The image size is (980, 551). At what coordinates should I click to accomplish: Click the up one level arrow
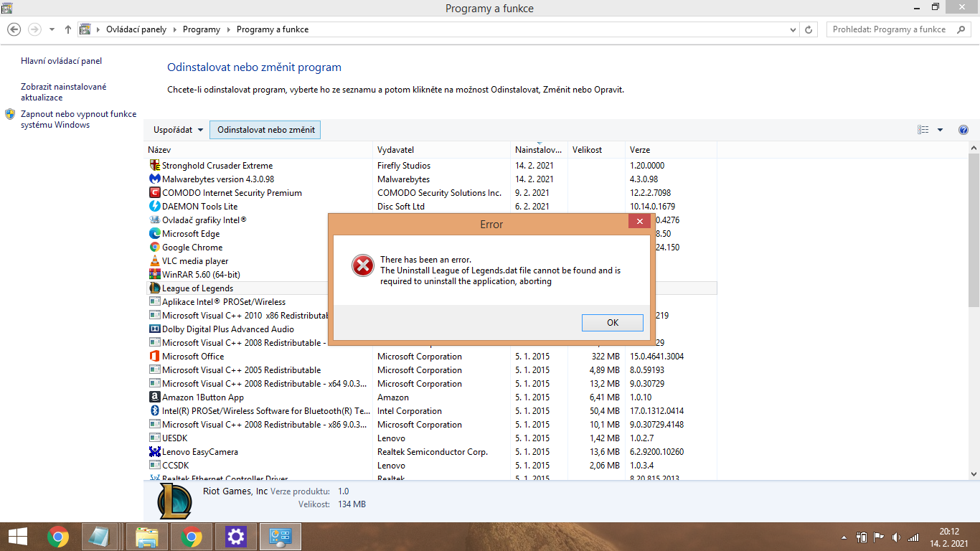[x=68, y=29]
